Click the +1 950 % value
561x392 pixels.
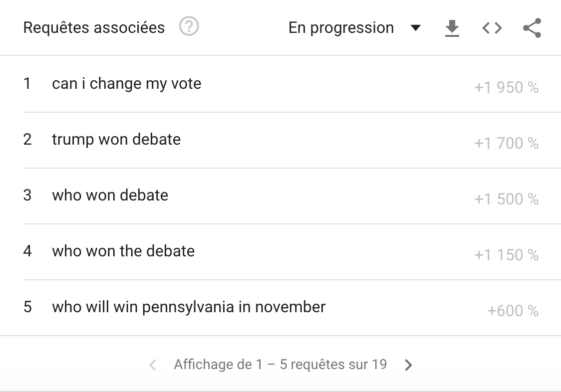click(x=506, y=88)
